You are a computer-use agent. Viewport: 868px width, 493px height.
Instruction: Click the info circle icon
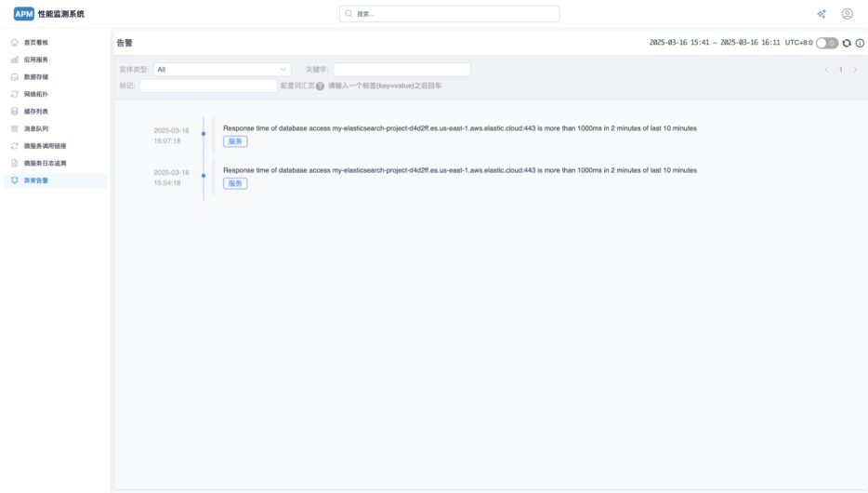point(860,43)
